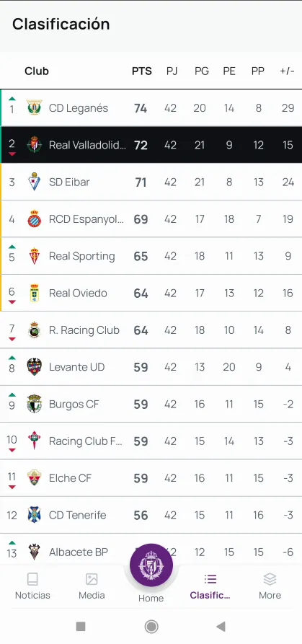Open the Media tab
Image resolution: width=302 pixels, height=644 pixels.
pos(92,586)
